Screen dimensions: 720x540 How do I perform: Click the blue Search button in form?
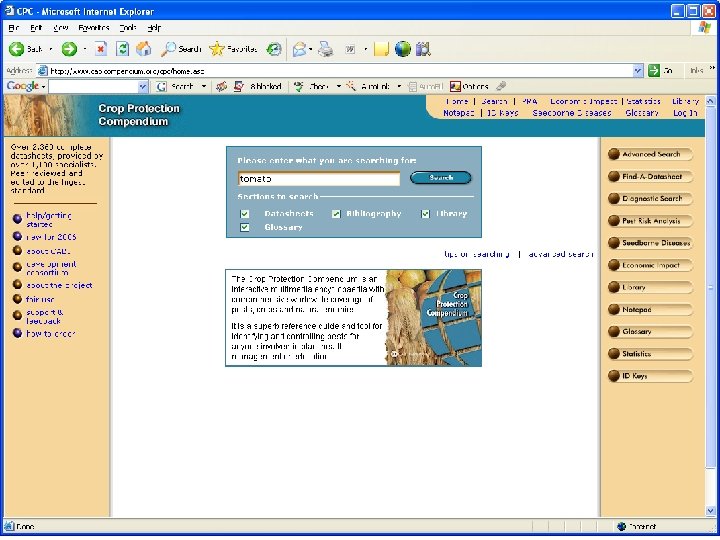coord(440,178)
